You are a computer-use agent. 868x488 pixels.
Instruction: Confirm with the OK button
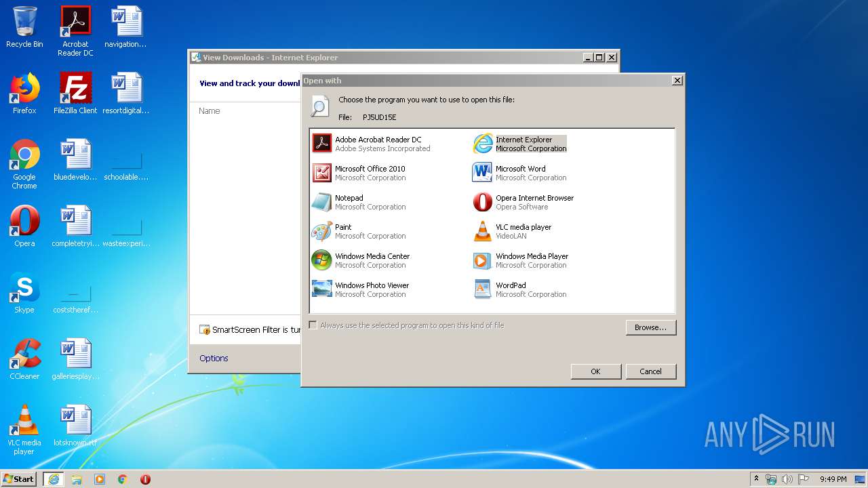(595, 371)
